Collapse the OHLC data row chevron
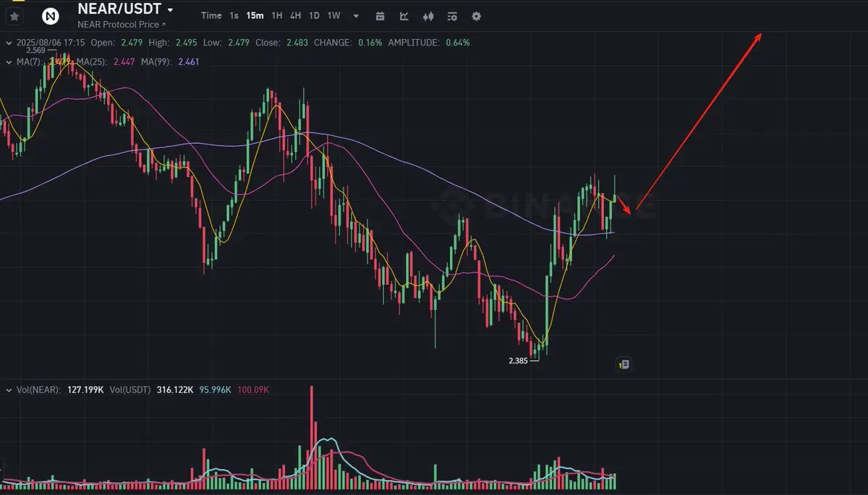Screen dimensions: 868x495 click(9, 43)
